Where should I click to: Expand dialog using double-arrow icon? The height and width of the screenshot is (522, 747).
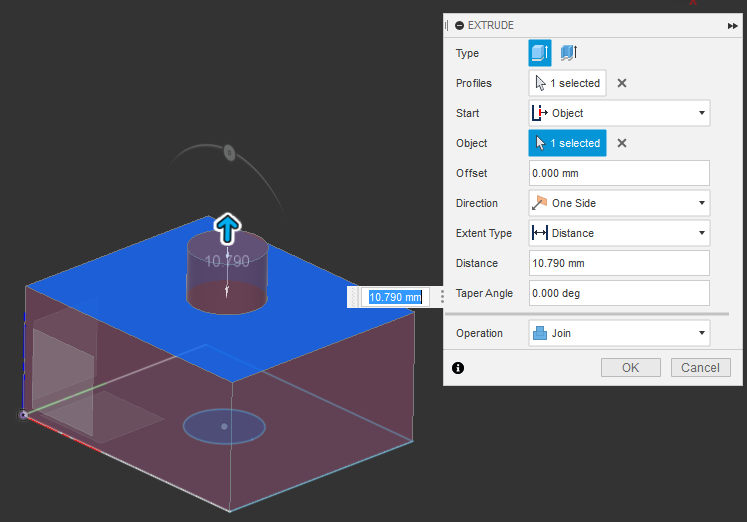pyautogui.click(x=732, y=26)
